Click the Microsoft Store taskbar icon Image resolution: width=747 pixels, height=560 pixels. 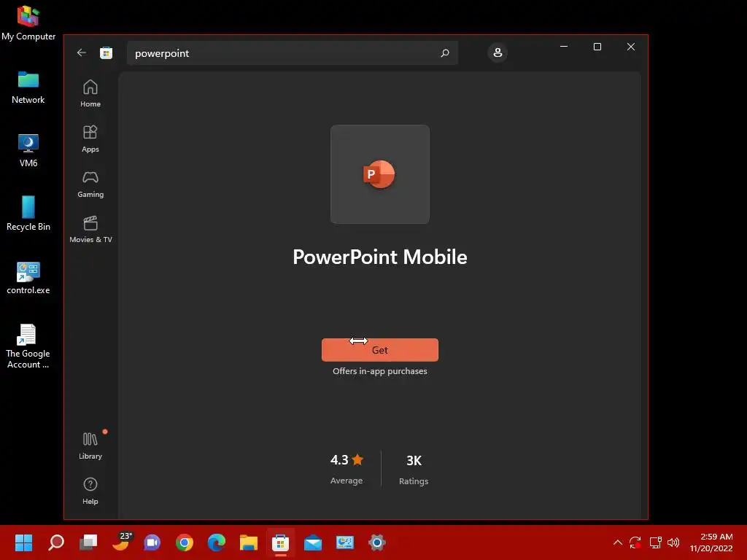(x=281, y=542)
